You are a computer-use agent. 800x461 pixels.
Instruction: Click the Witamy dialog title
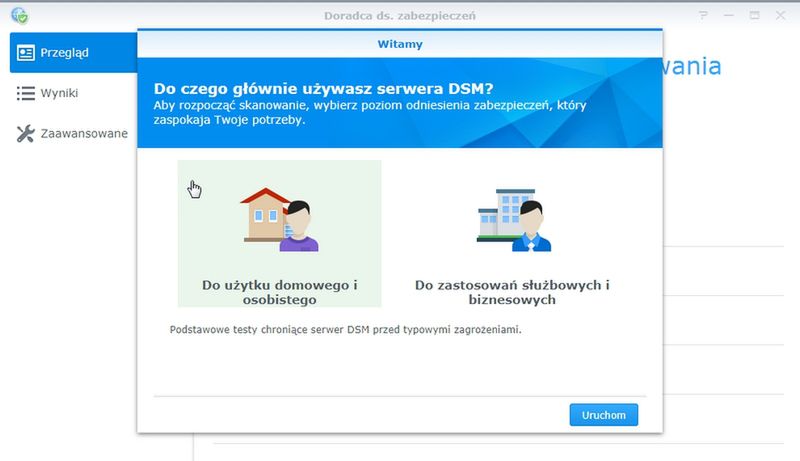point(400,44)
